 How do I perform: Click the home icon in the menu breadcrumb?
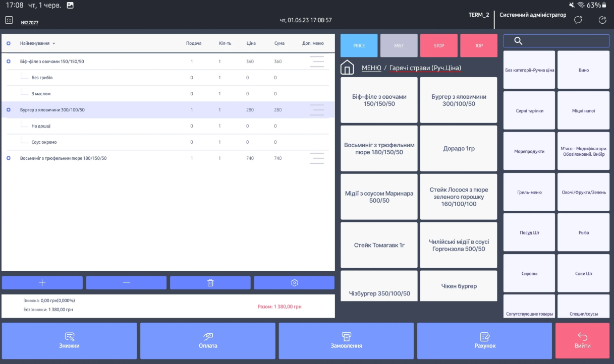[347, 68]
